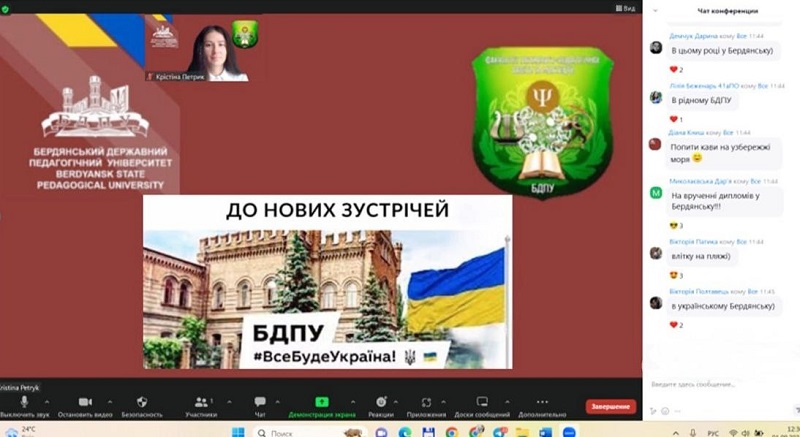The height and width of the screenshot is (437, 800).
Task: Open volume control in system tray
Action: click(x=745, y=433)
